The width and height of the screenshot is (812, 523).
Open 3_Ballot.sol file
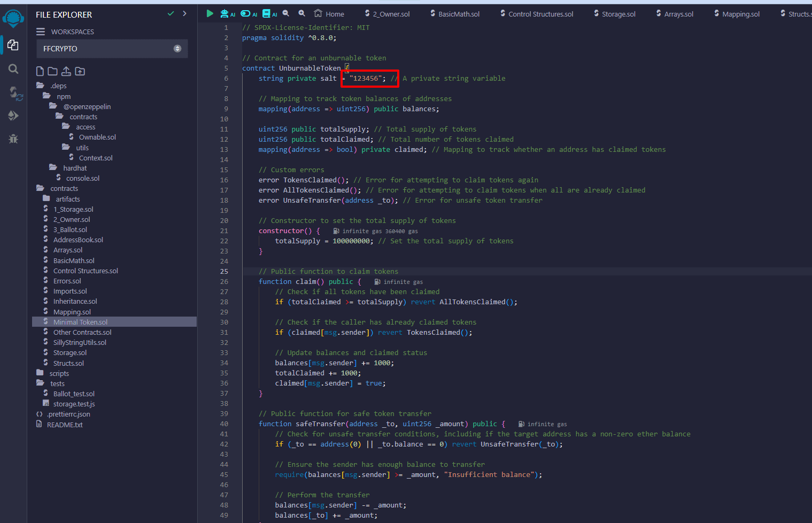click(65, 229)
